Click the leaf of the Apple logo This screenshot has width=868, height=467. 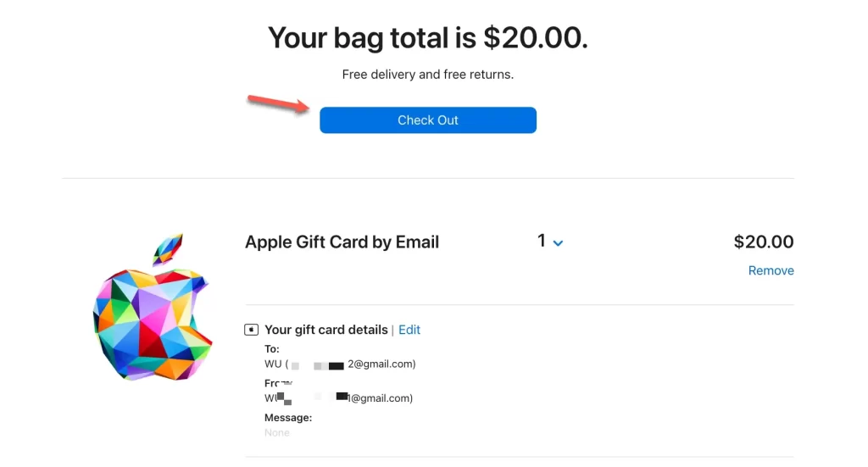coord(168,248)
